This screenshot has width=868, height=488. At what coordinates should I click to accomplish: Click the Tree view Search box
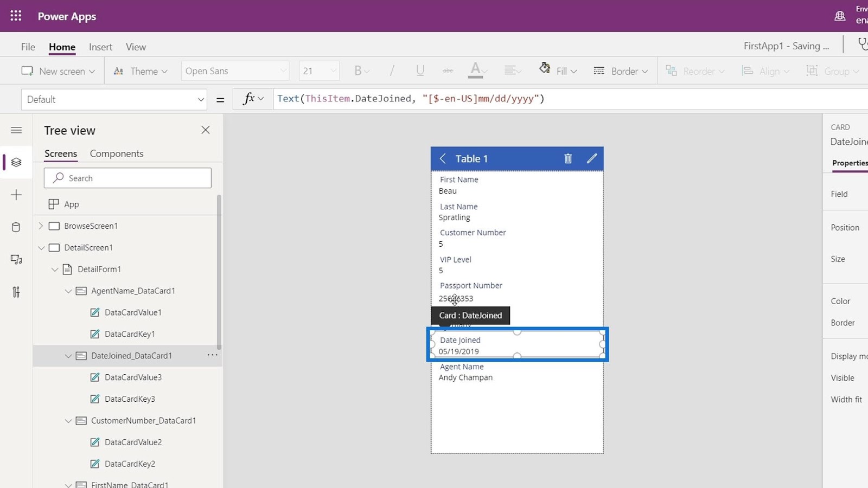click(x=127, y=178)
